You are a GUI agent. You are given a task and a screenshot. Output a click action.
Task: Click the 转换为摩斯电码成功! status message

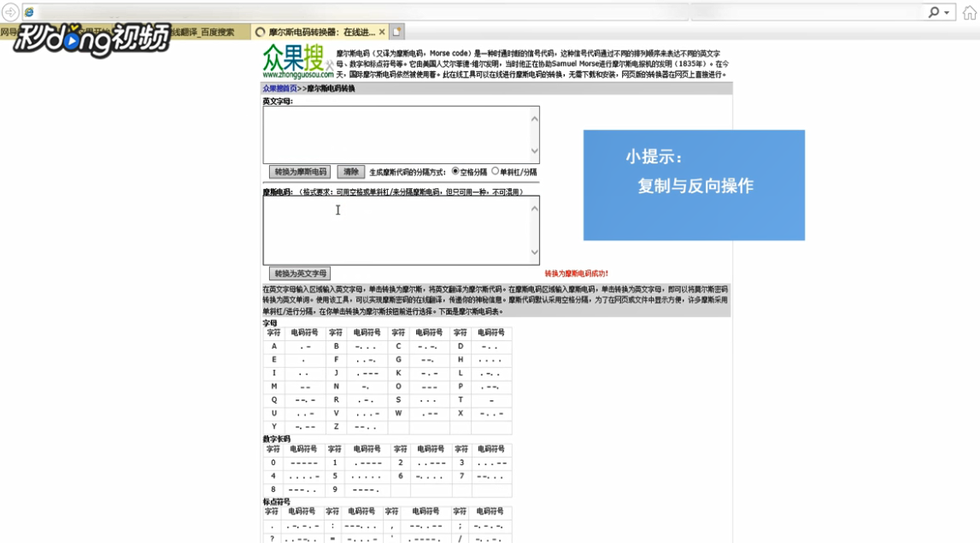pyautogui.click(x=576, y=274)
